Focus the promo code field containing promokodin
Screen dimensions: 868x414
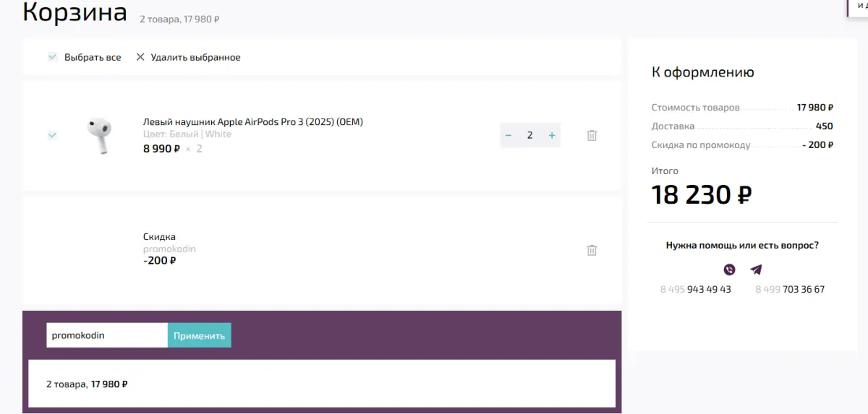point(107,335)
